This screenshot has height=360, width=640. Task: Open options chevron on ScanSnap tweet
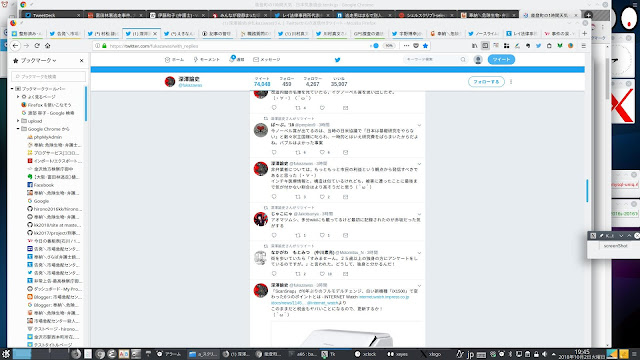pyautogui.click(x=419, y=286)
